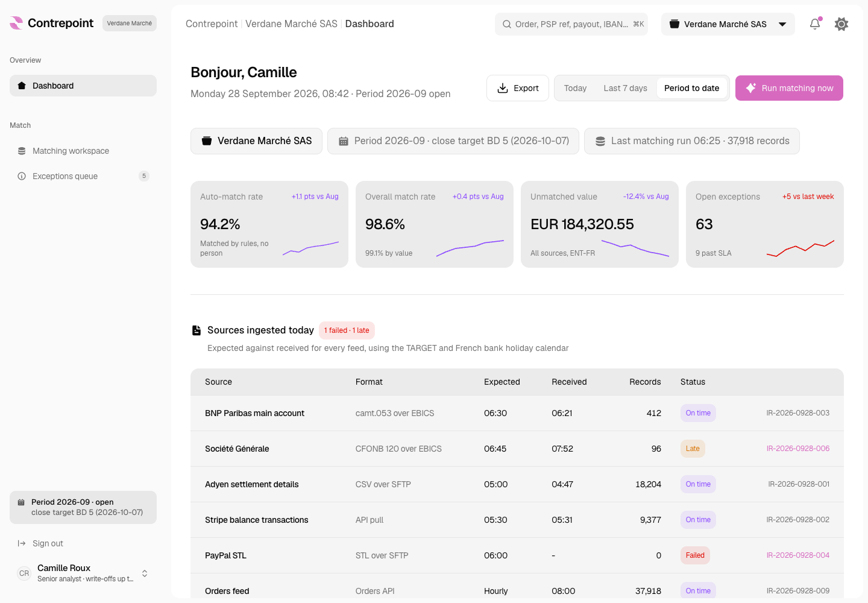This screenshot has height=603, width=868.
Task: Click Run matching now button
Action: pyautogui.click(x=789, y=88)
